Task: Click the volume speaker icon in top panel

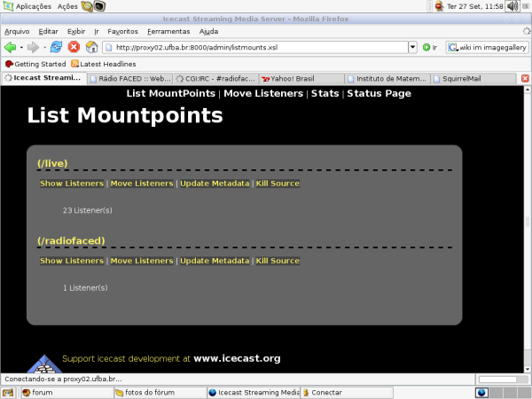Action: pos(512,6)
